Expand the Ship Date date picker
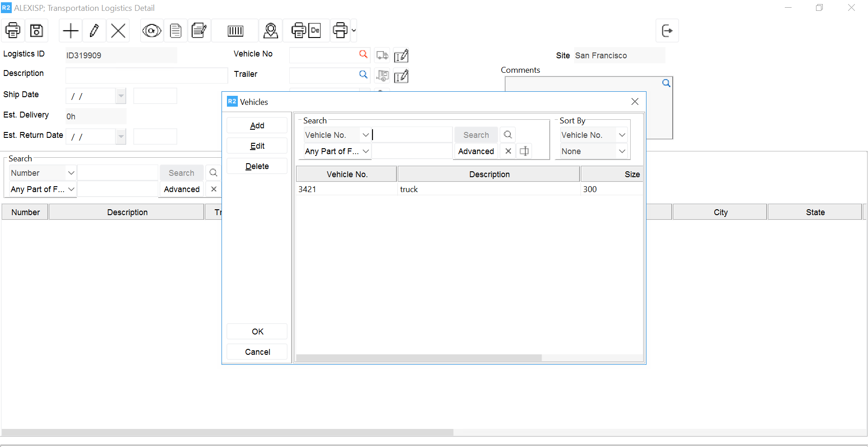Image resolution: width=868 pixels, height=447 pixels. [121, 96]
